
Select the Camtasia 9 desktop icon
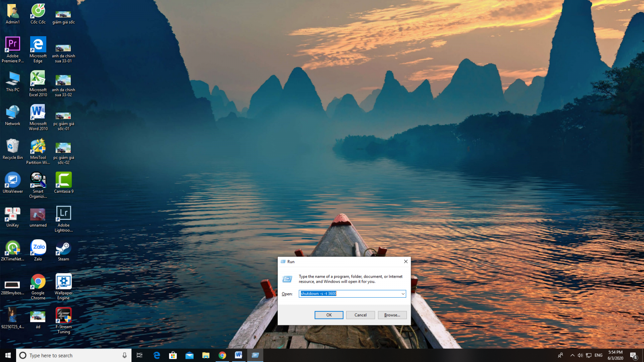[64, 180]
